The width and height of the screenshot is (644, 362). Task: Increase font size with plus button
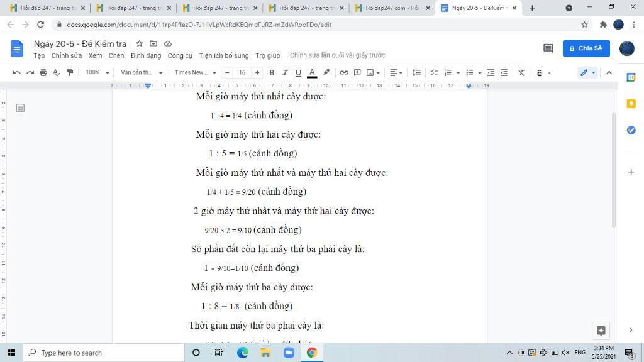[257, 73]
